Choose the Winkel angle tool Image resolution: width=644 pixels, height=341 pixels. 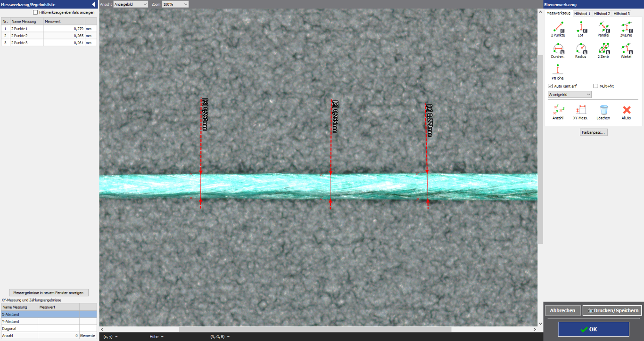coord(626,49)
